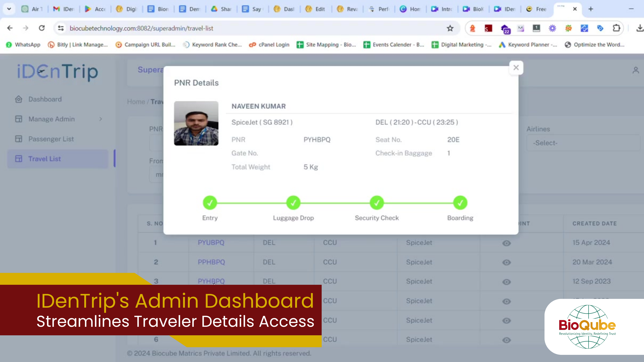Viewport: 644px width, 362px height.
Task: Toggle the eye icon for the 12 Sep 2023 row
Action: 506,282
